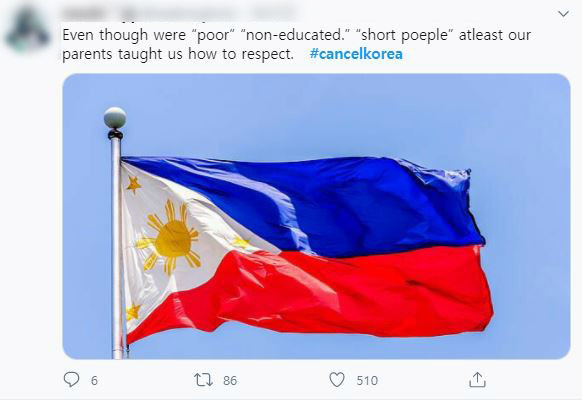Open the share upload-arrow icon

477,380
